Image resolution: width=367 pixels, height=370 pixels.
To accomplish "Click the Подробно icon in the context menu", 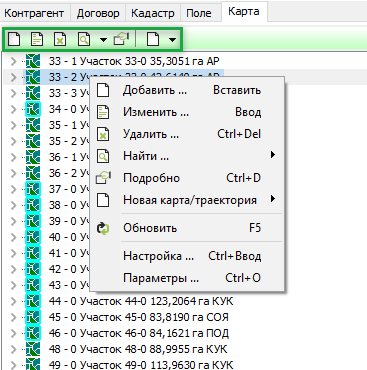I will click(103, 178).
